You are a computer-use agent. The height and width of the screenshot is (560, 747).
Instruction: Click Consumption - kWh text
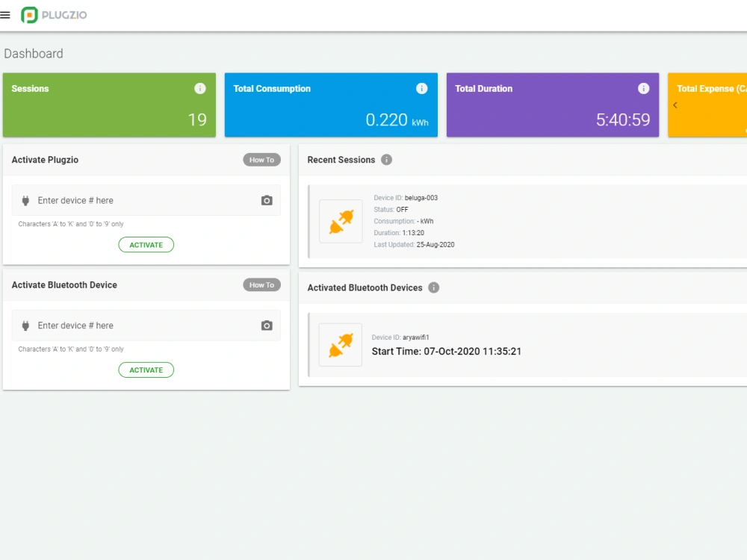(x=403, y=221)
